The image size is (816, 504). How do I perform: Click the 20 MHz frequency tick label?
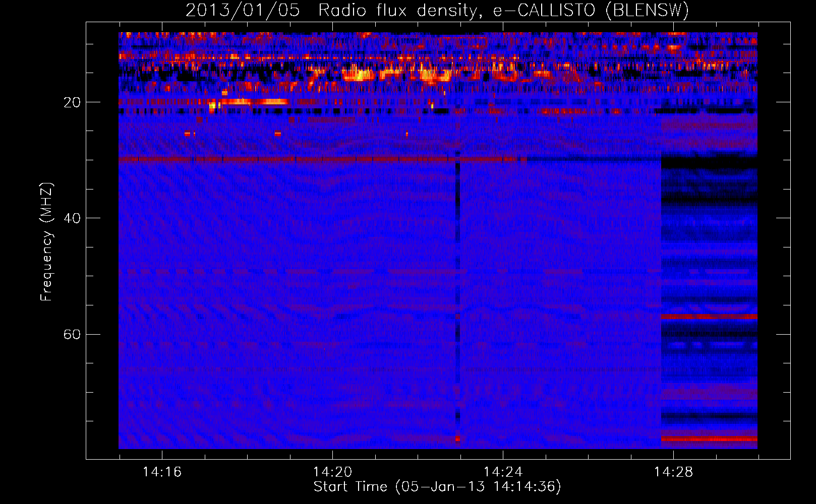72,102
